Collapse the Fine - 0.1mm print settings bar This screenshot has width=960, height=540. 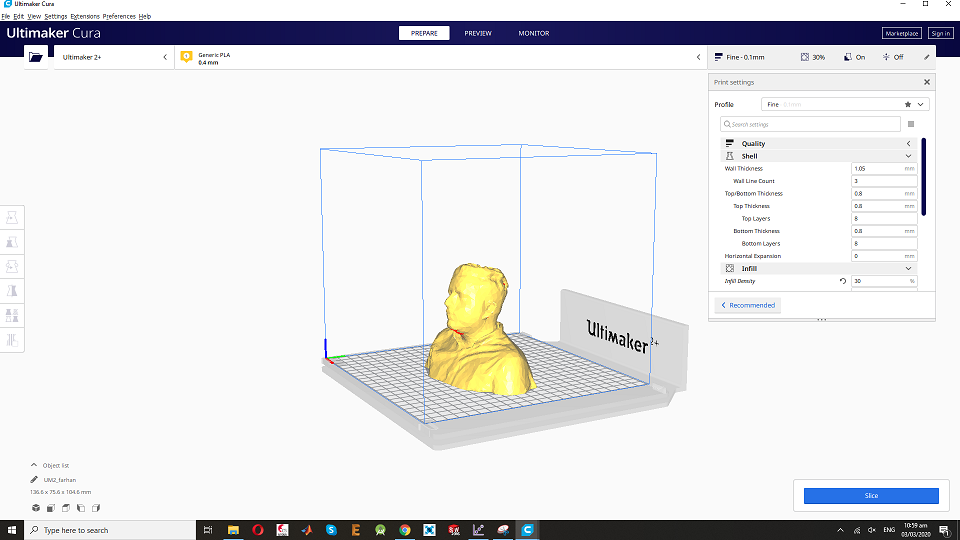[x=822, y=57]
